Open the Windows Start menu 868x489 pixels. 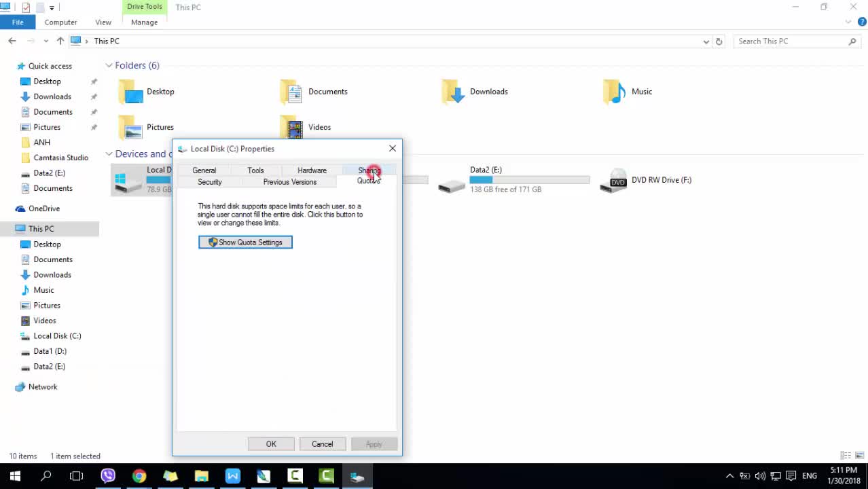tap(15, 476)
